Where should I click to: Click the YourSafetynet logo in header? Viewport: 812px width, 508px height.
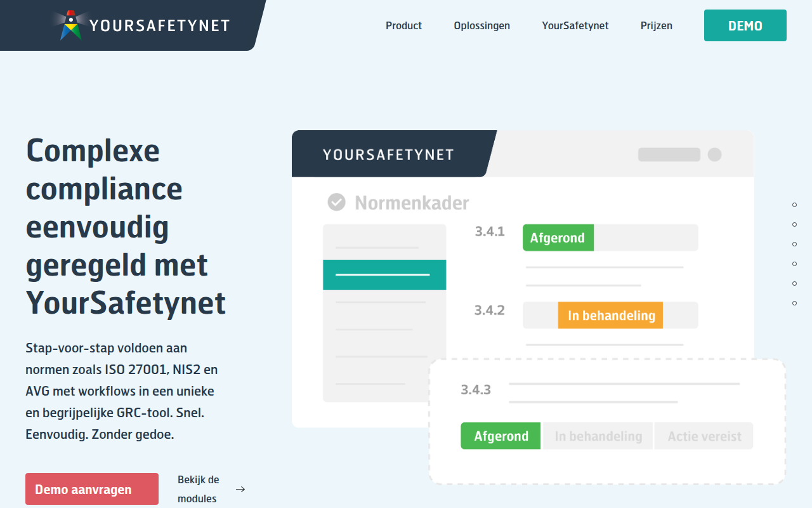140,25
